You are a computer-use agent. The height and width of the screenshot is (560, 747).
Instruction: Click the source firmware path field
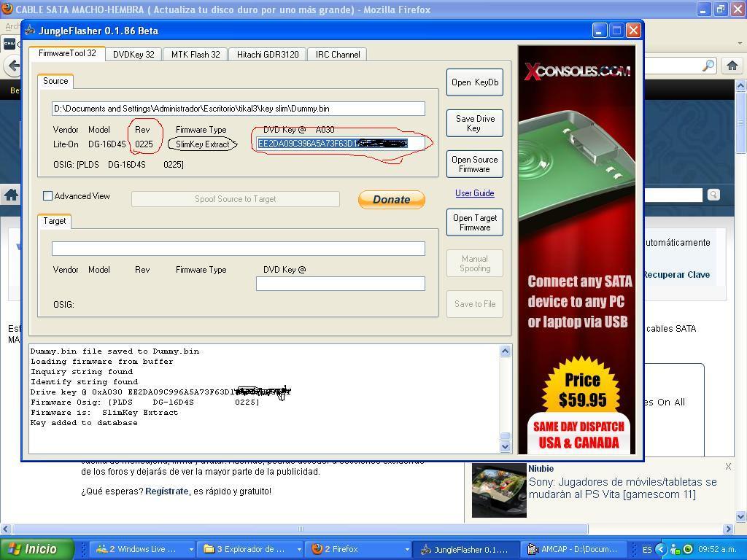pyautogui.click(x=239, y=109)
